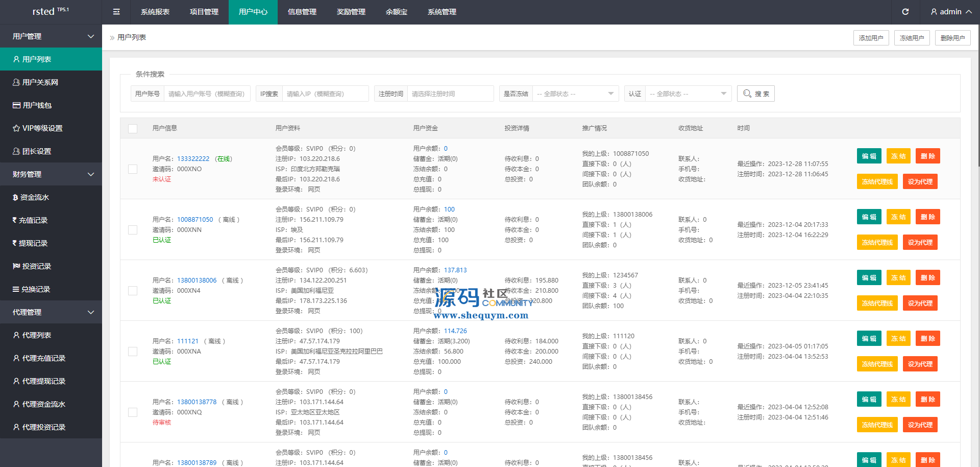Screen dimensions: 980x467
Task: Click the magnifier icon on search button
Action: [x=747, y=94]
